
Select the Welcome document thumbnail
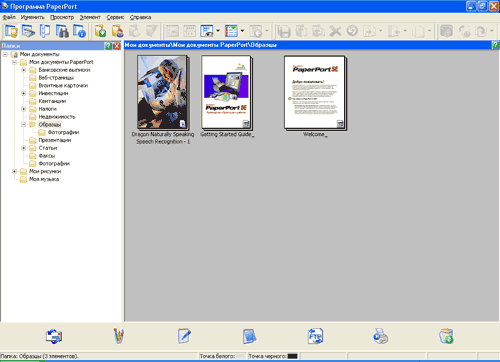tap(315, 93)
